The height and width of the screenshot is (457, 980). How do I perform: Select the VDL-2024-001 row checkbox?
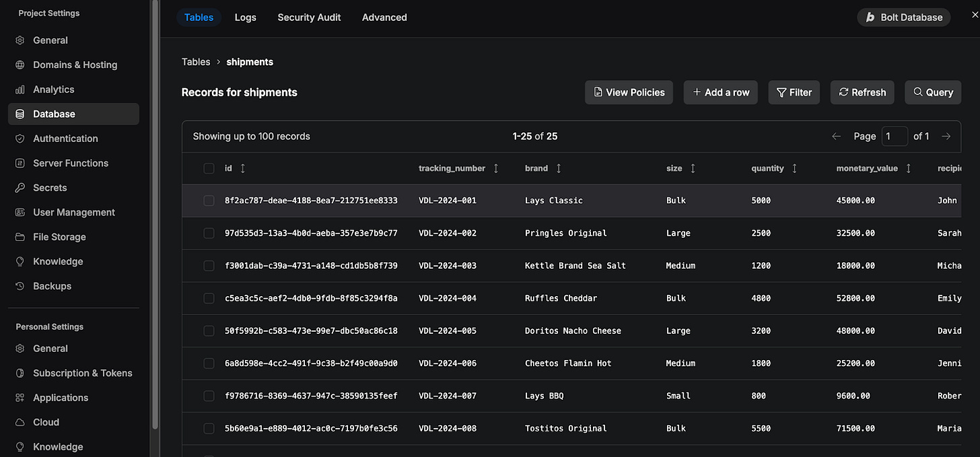(209, 201)
